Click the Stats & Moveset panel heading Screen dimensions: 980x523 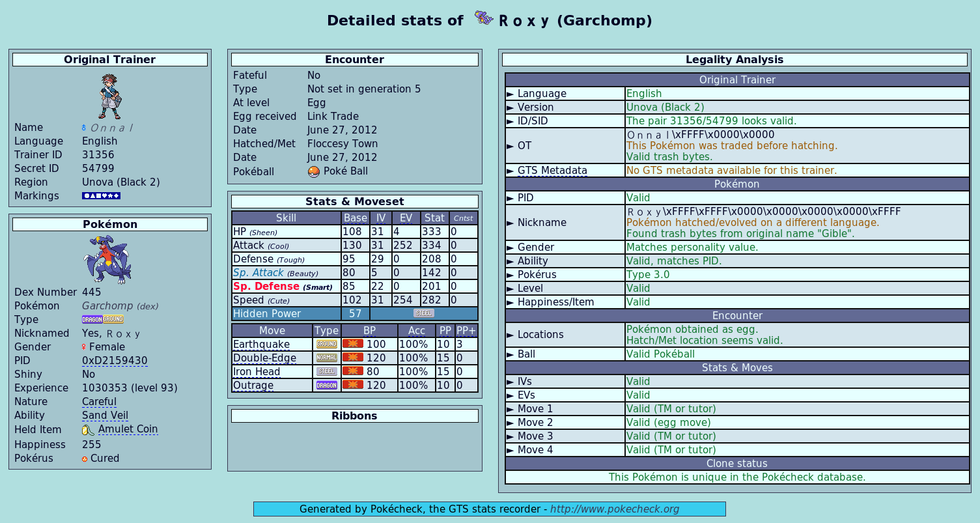[x=354, y=202]
